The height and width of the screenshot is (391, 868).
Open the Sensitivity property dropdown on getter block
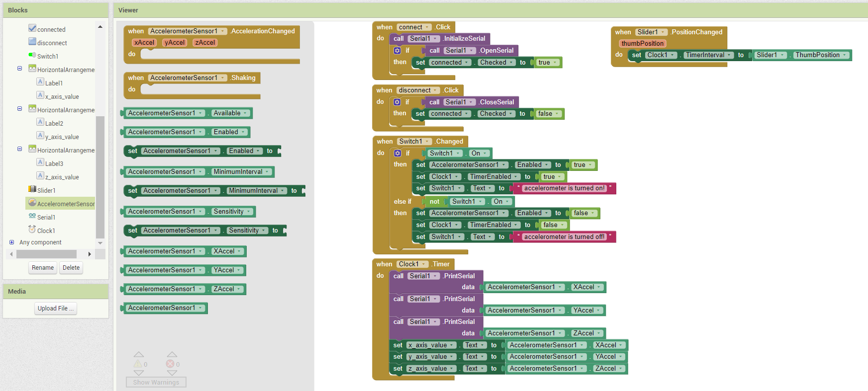[x=248, y=212]
